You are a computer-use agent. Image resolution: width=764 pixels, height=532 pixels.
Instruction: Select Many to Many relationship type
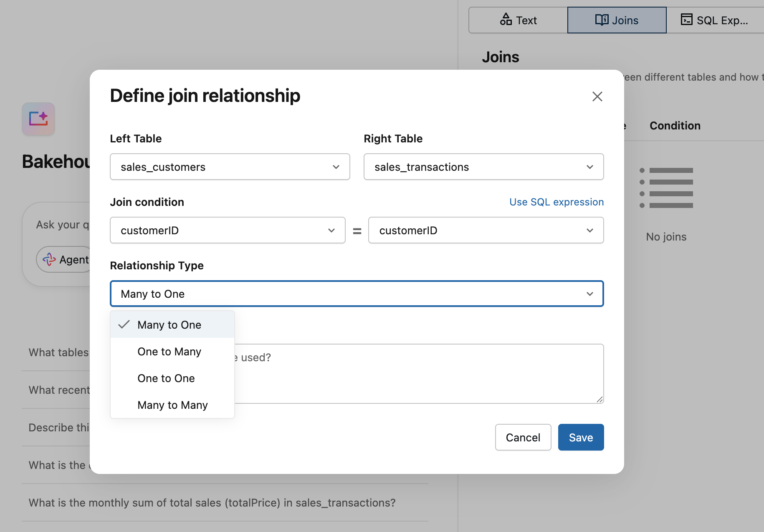point(172,405)
